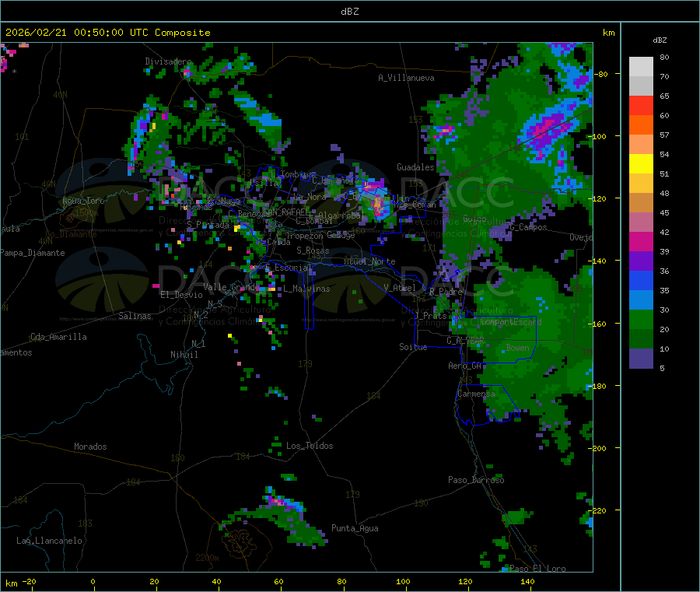Click the S_Rosas map label
Screen dimensions: 700x592
313,250
